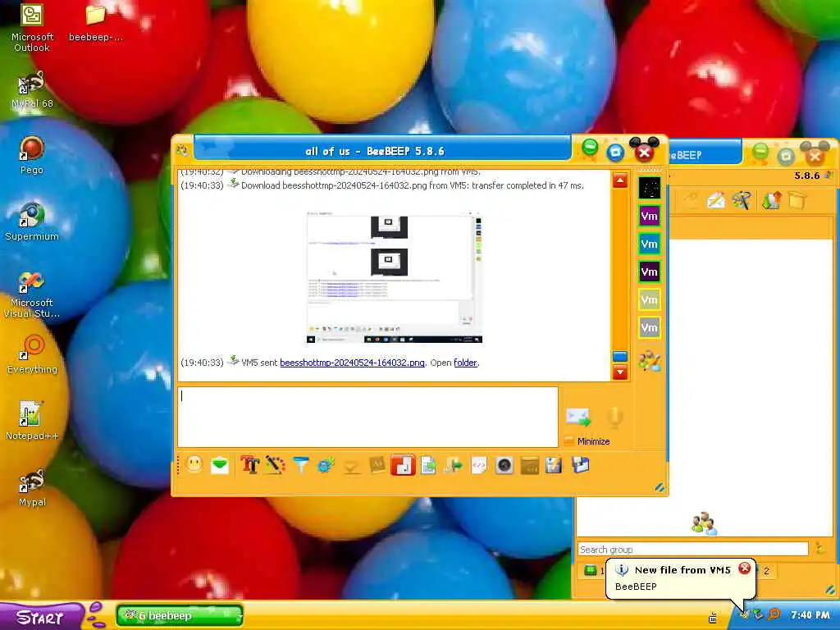
Task: Click the chat scrollbar down arrow
Action: pyautogui.click(x=620, y=372)
